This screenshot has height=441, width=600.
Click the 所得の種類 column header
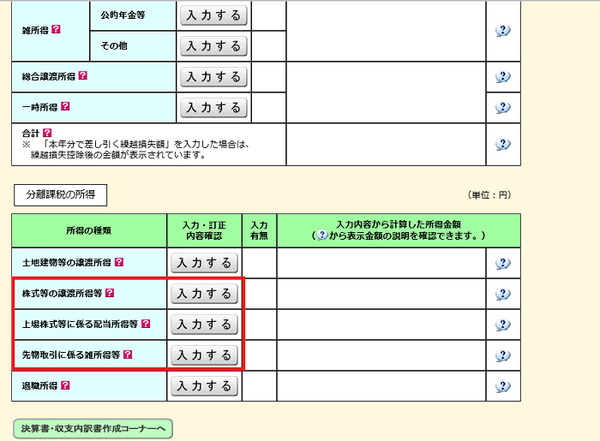[x=89, y=230]
